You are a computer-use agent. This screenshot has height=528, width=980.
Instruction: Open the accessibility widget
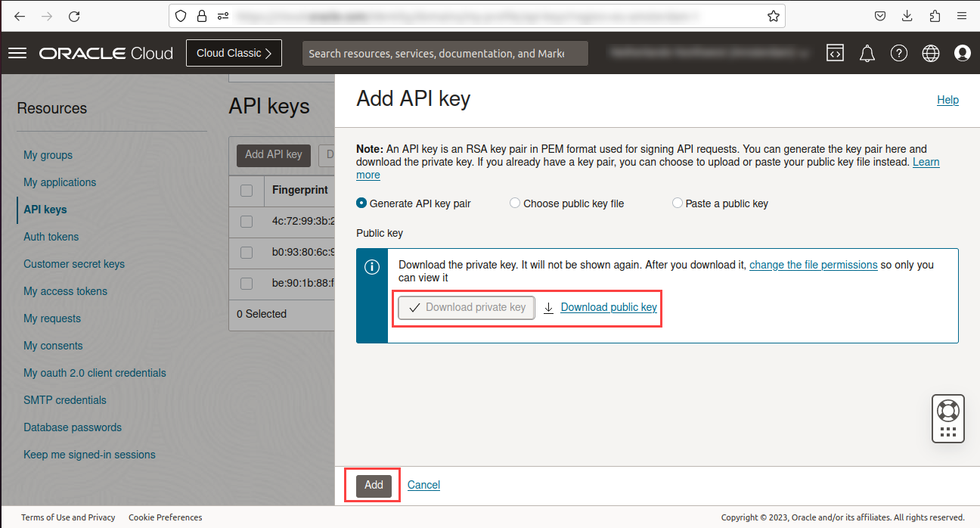[x=947, y=418]
